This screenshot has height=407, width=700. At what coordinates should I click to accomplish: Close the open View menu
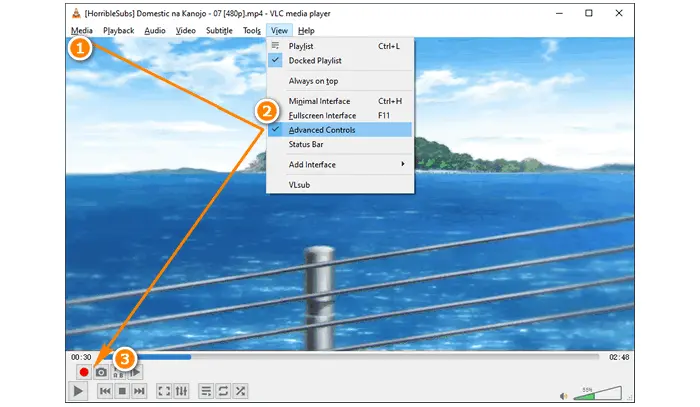click(279, 30)
